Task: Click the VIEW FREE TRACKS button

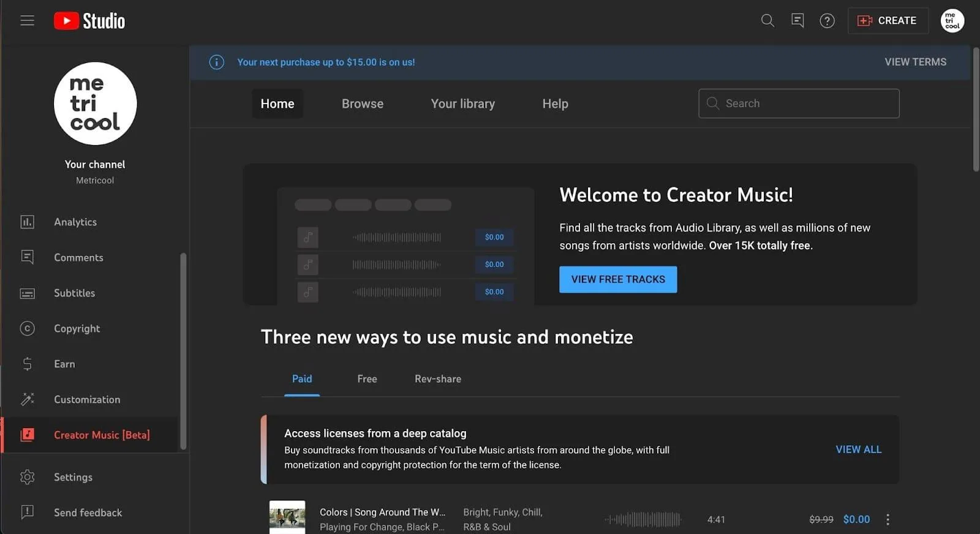Action: (618, 279)
